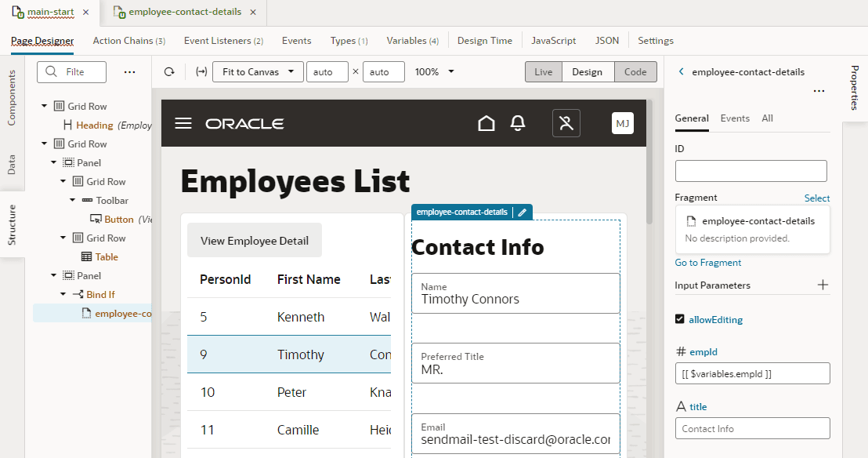Click the Heading H icon in tree

coord(67,125)
